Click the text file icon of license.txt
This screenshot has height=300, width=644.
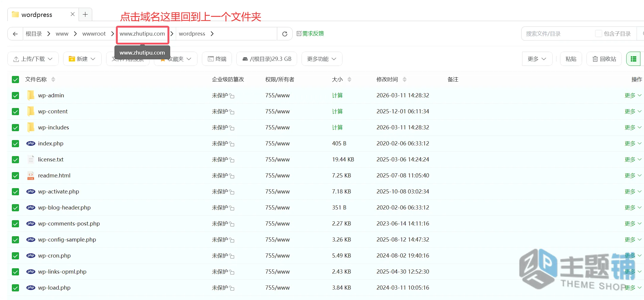31,159
